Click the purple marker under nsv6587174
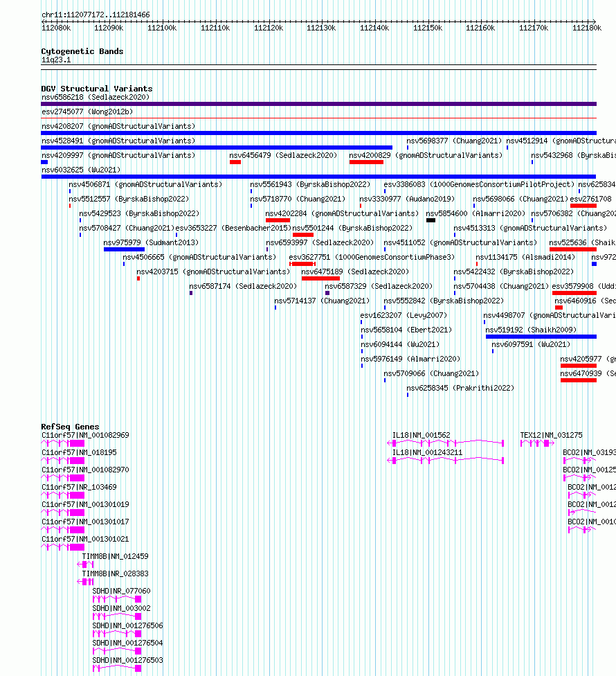 [191, 293]
